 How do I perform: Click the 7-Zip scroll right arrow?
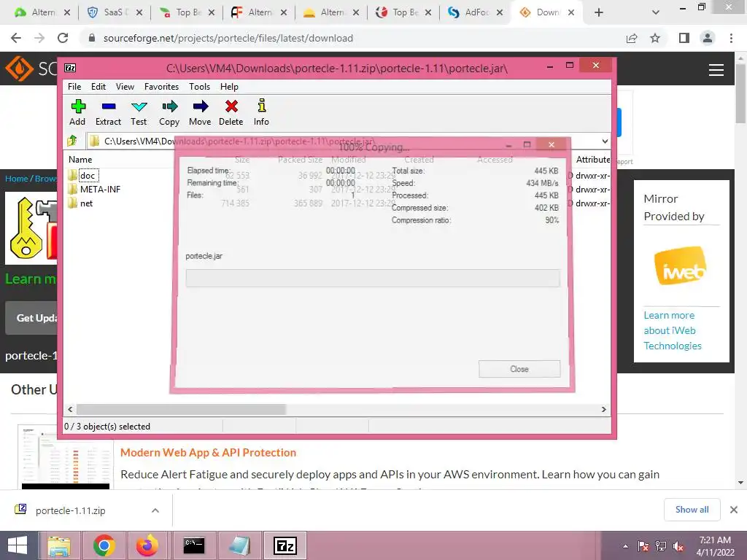pyautogui.click(x=603, y=410)
